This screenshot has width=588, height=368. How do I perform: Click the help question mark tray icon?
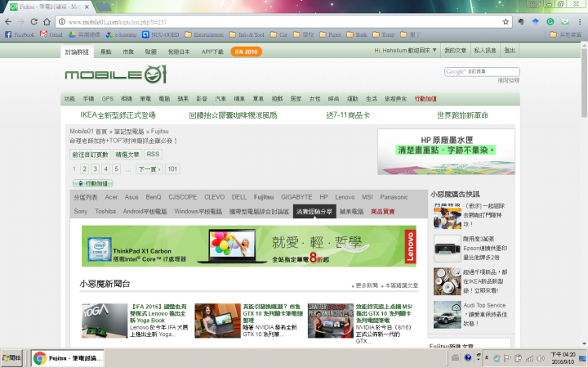468,357
